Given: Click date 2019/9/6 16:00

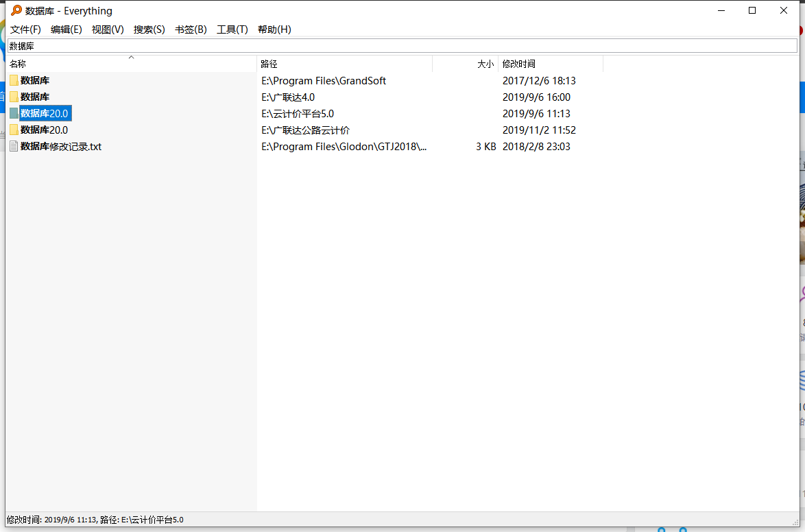Looking at the screenshot, I should coord(536,97).
